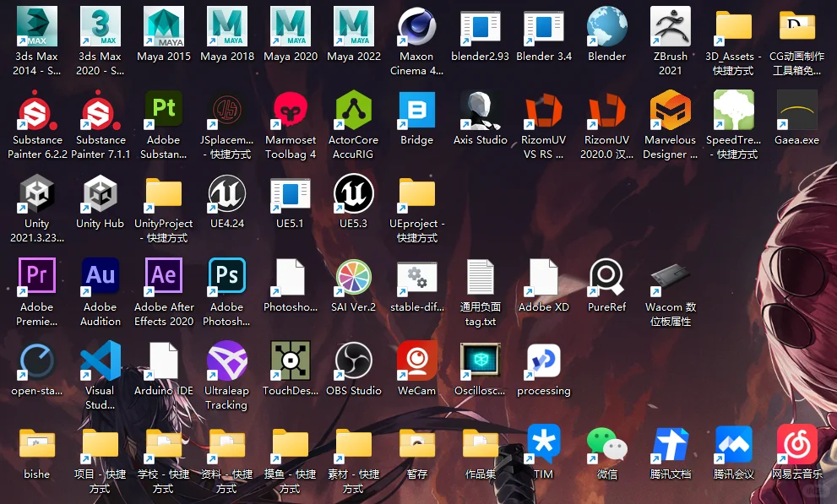
Task: Select the WeCam icon
Action: point(417,360)
